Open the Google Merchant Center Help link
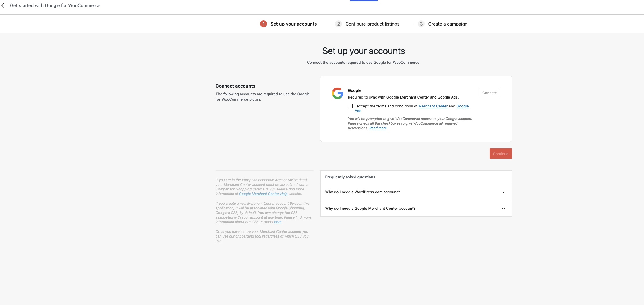Image resolution: width=644 pixels, height=305 pixels. (x=263, y=194)
